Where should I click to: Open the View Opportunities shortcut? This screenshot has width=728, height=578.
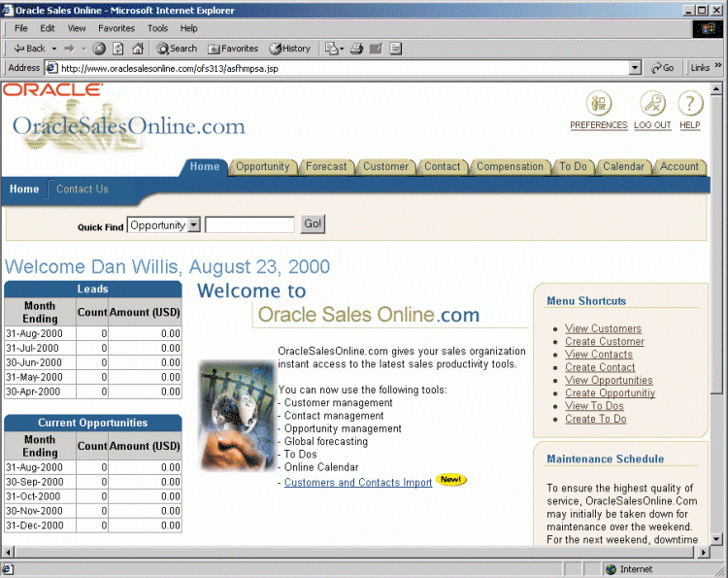[x=609, y=380]
